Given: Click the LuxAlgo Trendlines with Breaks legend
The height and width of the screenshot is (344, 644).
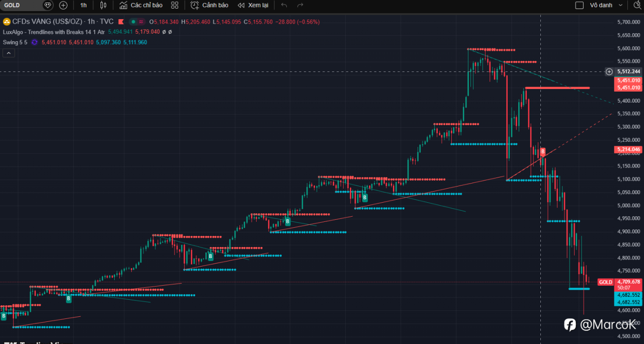Looking at the screenshot, I should click(54, 32).
